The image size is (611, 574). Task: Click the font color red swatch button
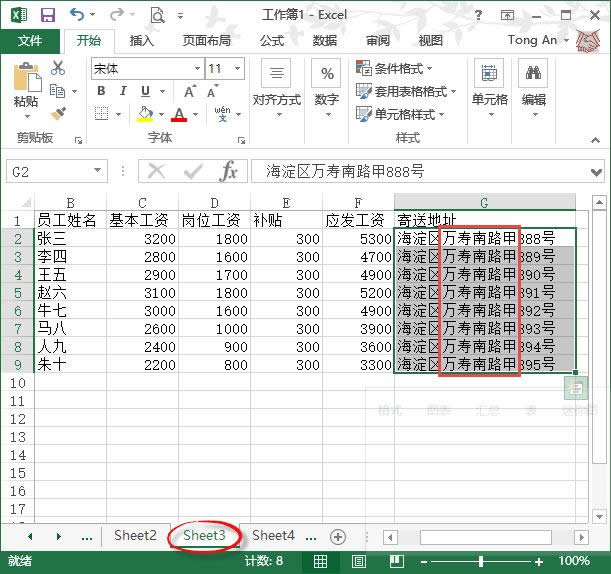point(179,115)
